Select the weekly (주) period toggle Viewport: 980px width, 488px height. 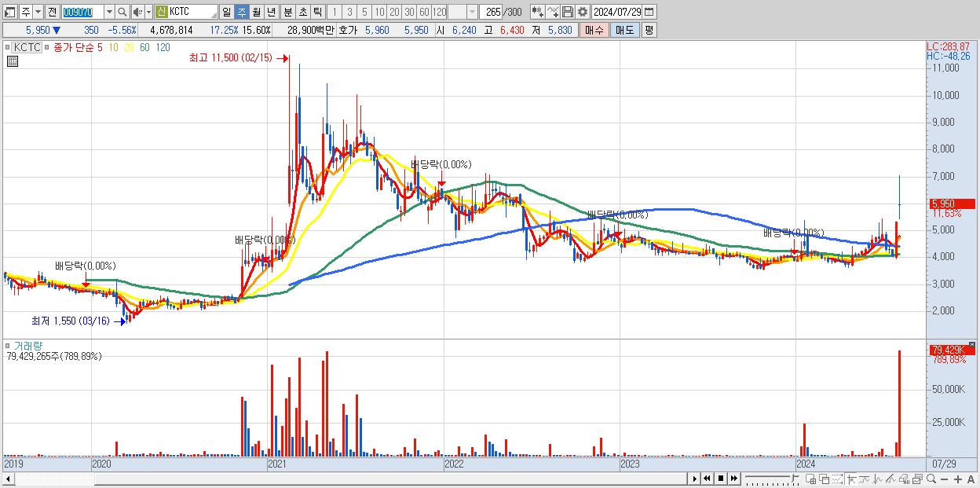(242, 12)
